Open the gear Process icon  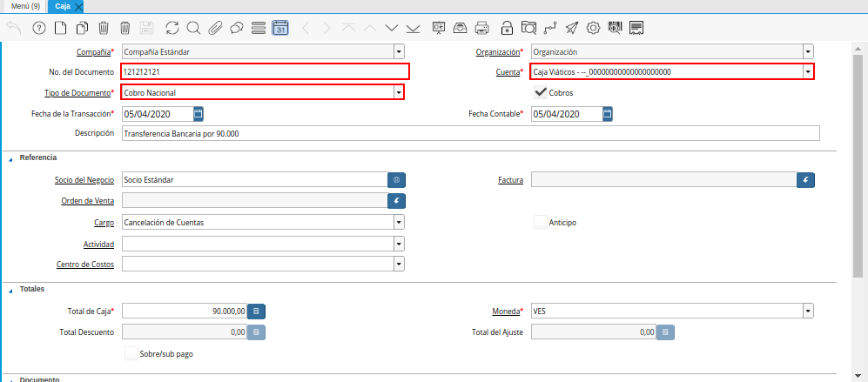pos(594,28)
